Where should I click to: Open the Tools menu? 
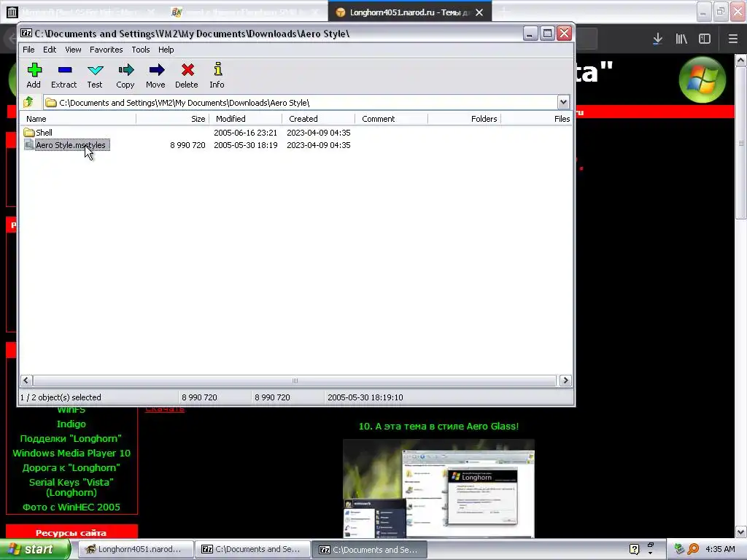[141, 50]
